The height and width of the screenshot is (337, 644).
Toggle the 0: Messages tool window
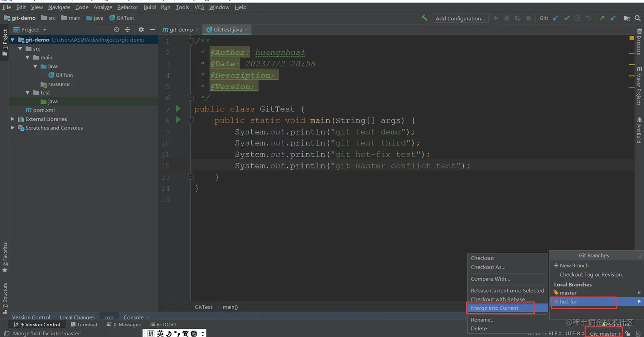[124, 325]
